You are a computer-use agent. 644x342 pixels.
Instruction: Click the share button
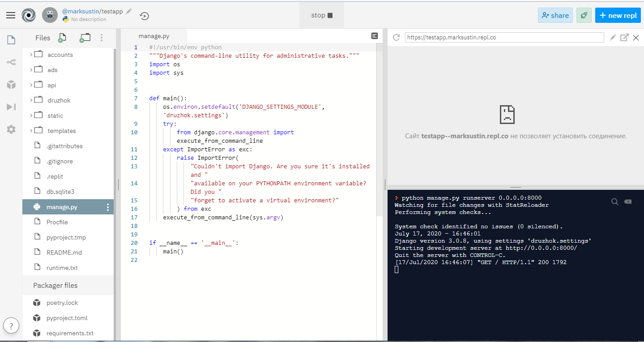[555, 15]
